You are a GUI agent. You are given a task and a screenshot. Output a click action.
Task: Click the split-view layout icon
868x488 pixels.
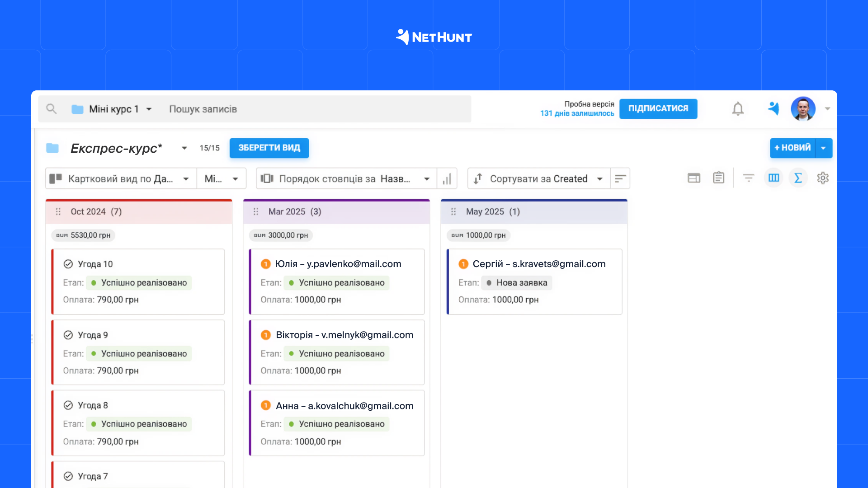694,178
